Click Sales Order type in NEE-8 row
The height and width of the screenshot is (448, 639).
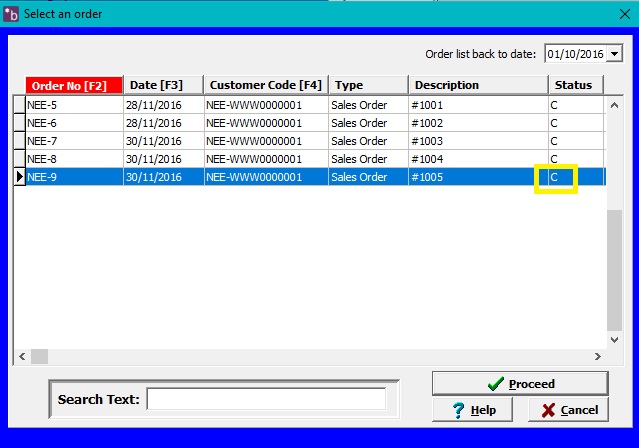tap(359, 159)
